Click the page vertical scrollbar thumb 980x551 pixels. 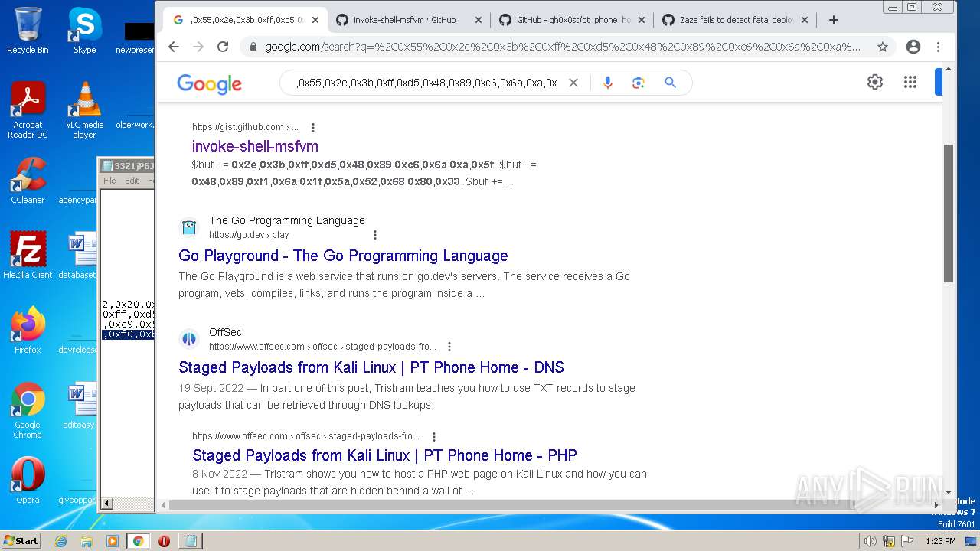coord(949,213)
